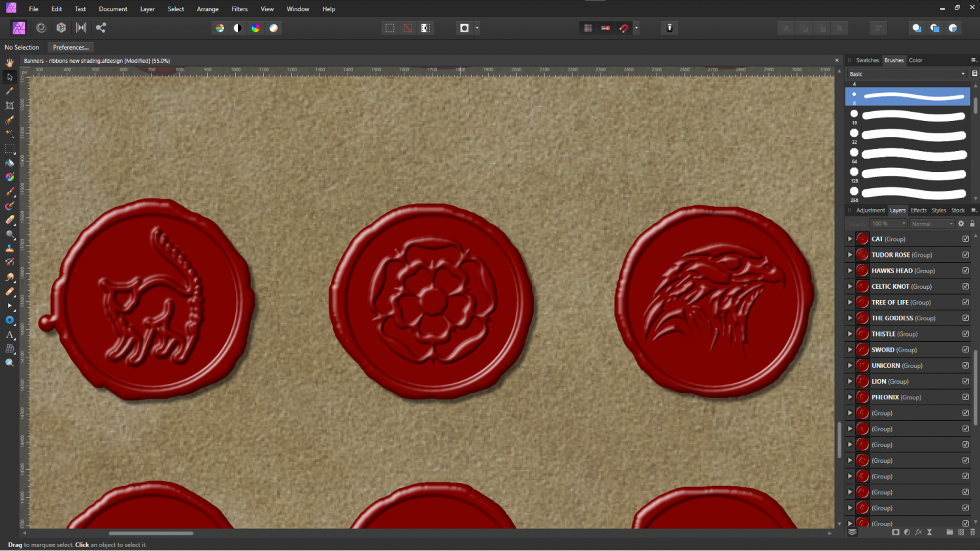Toggle Force Pixel Alignment
The height and width of the screenshot is (551, 980).
(588, 28)
